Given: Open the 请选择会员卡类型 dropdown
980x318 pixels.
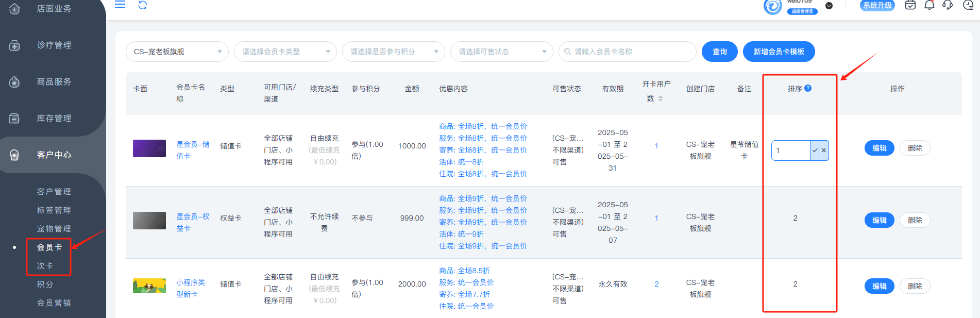Looking at the screenshot, I should [285, 52].
